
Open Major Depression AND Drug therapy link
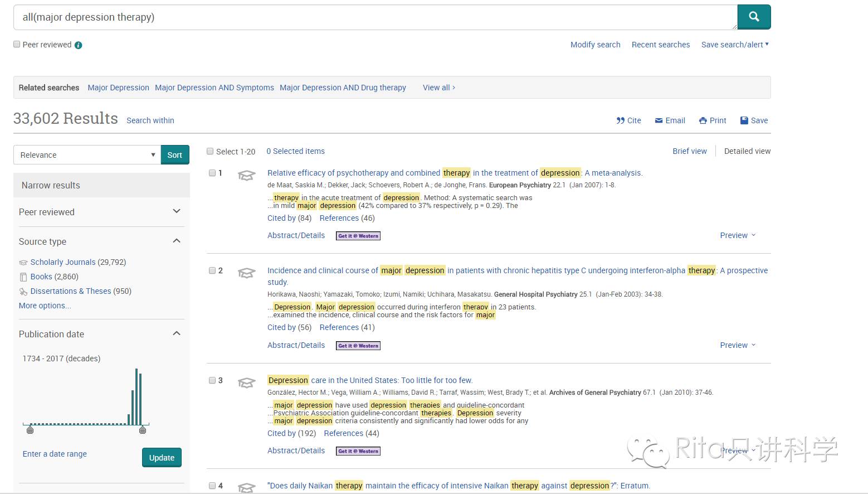(x=343, y=88)
